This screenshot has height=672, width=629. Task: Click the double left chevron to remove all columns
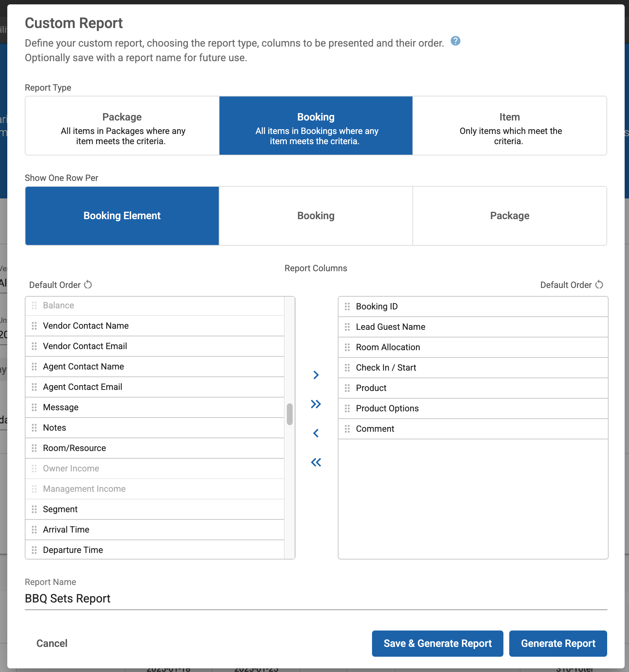[x=316, y=462]
